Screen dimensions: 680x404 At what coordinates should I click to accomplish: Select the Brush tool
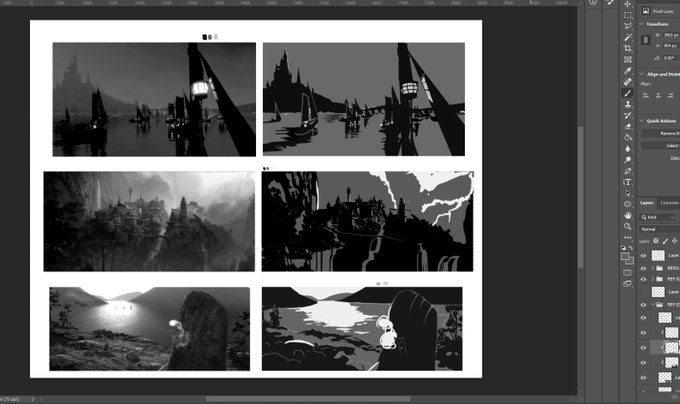pyautogui.click(x=628, y=93)
